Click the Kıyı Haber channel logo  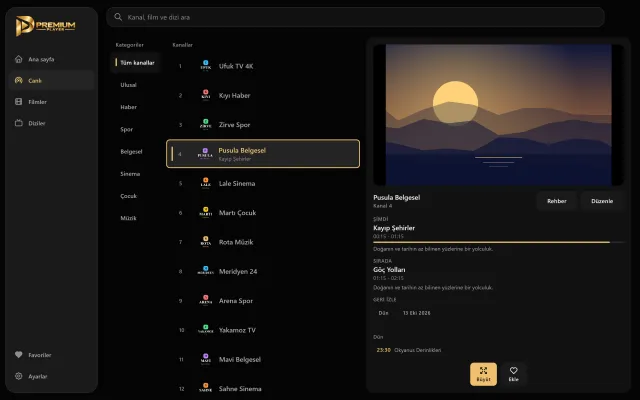pos(206,95)
